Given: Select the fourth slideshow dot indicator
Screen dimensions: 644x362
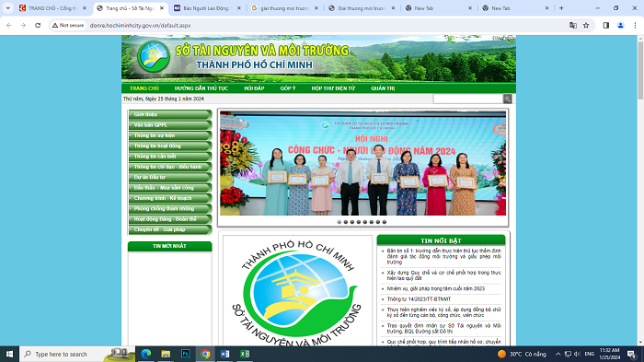Looking at the screenshot, I should pyautogui.click(x=359, y=222).
